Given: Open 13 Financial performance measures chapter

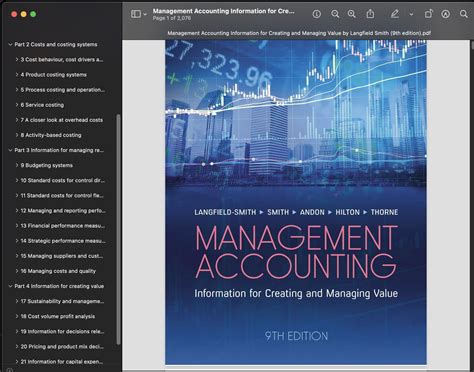Looking at the screenshot, I should coord(63,226).
